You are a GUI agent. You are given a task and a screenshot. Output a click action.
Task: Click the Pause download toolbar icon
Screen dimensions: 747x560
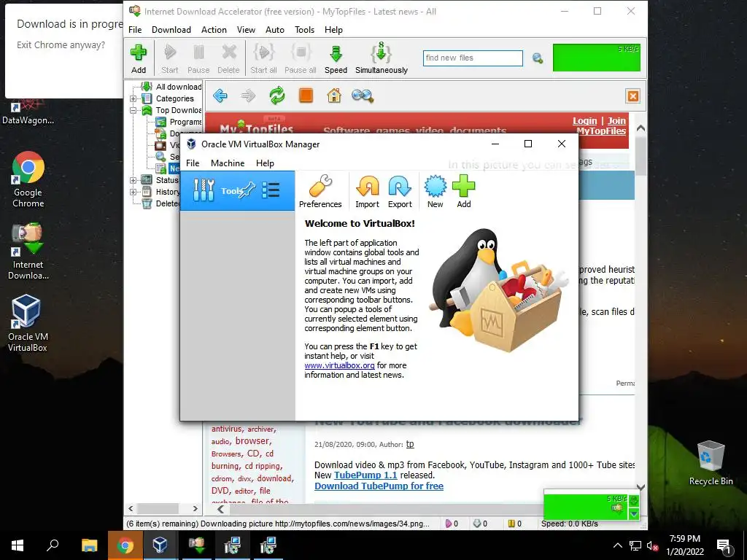pos(198,58)
